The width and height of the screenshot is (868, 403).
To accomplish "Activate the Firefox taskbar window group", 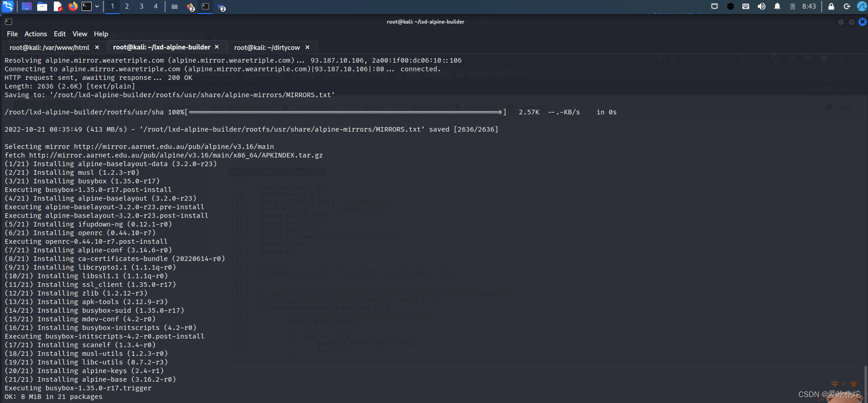I will [190, 6].
